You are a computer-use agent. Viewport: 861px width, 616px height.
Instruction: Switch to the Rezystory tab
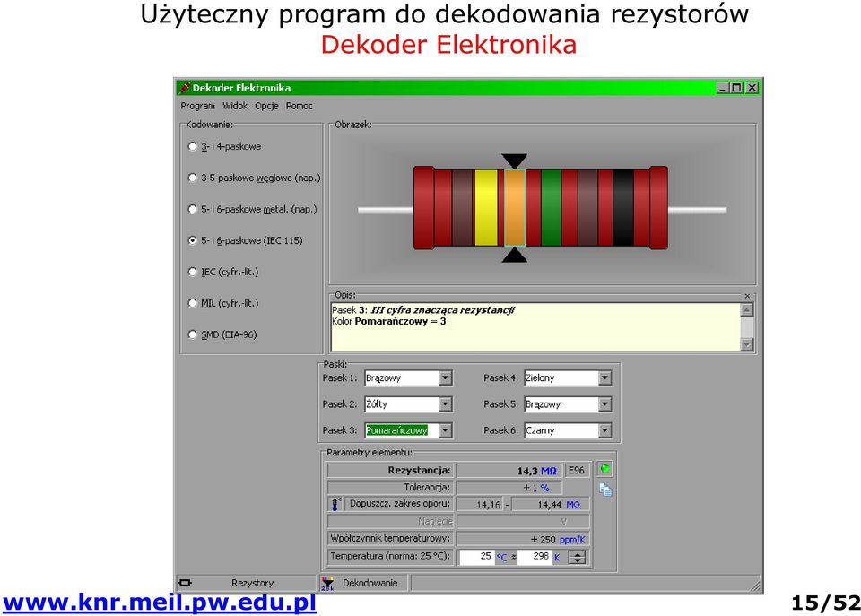(x=246, y=583)
